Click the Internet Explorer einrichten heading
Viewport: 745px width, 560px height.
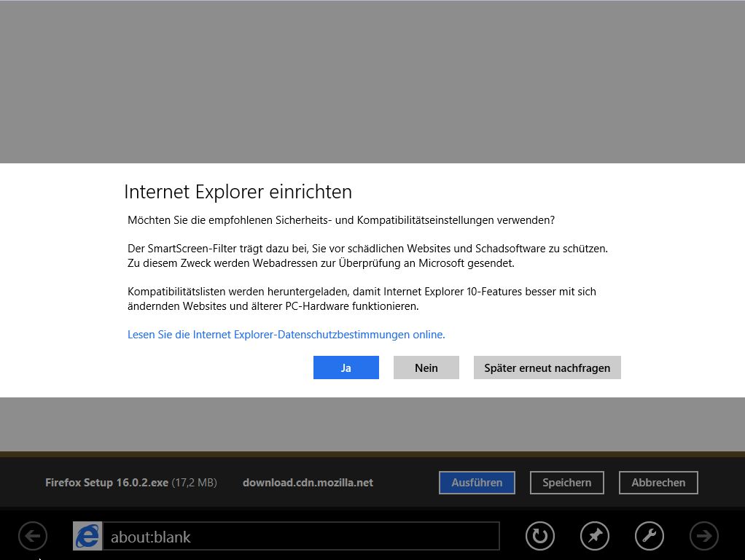(x=238, y=192)
